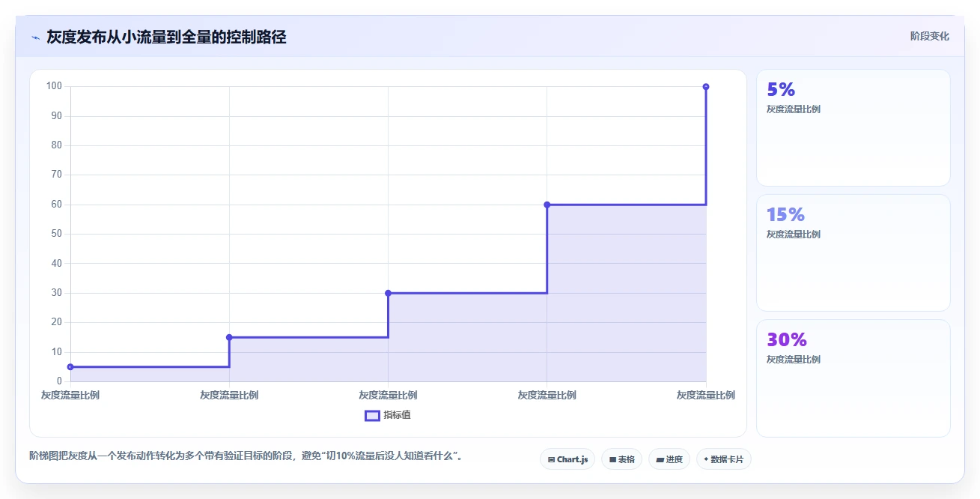Click the legend color box for 指标值

tap(372, 415)
